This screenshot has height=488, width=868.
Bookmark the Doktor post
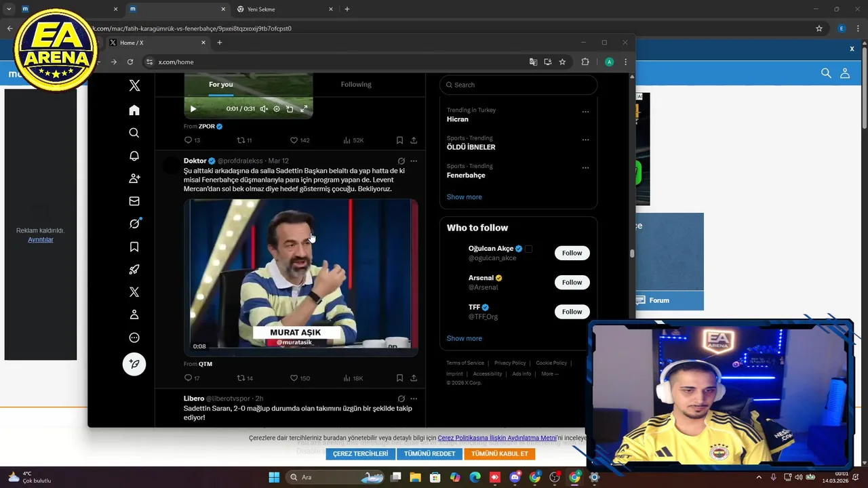coord(399,378)
